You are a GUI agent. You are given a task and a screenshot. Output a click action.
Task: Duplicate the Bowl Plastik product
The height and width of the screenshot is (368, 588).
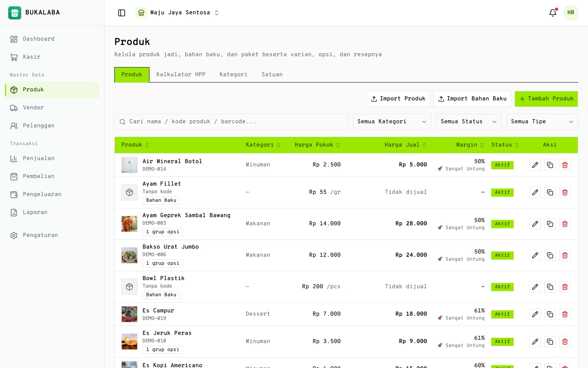tap(550, 287)
